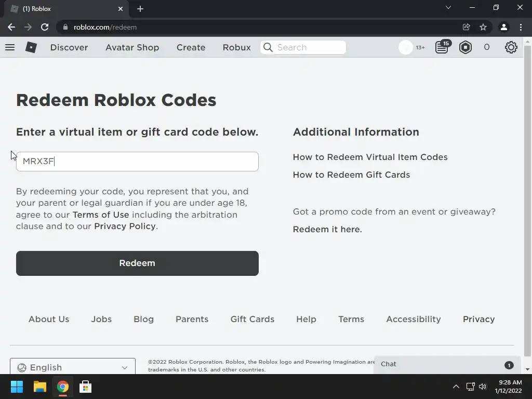Show hidden system tray icons

point(456,387)
